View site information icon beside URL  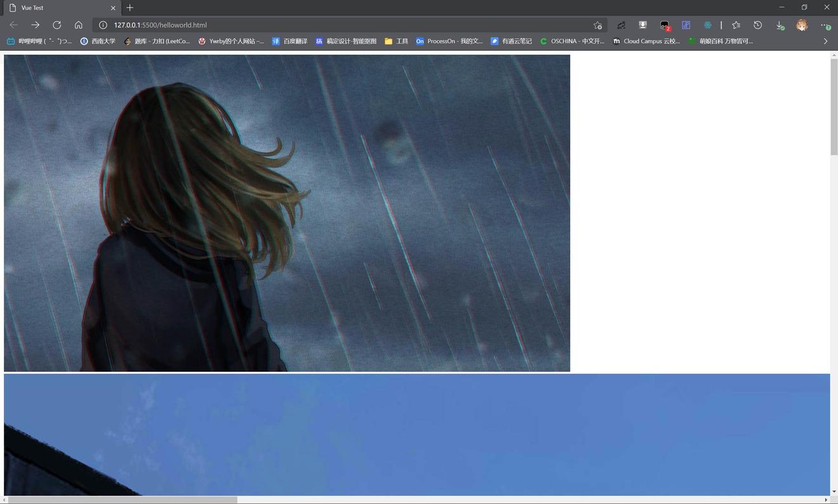click(103, 25)
